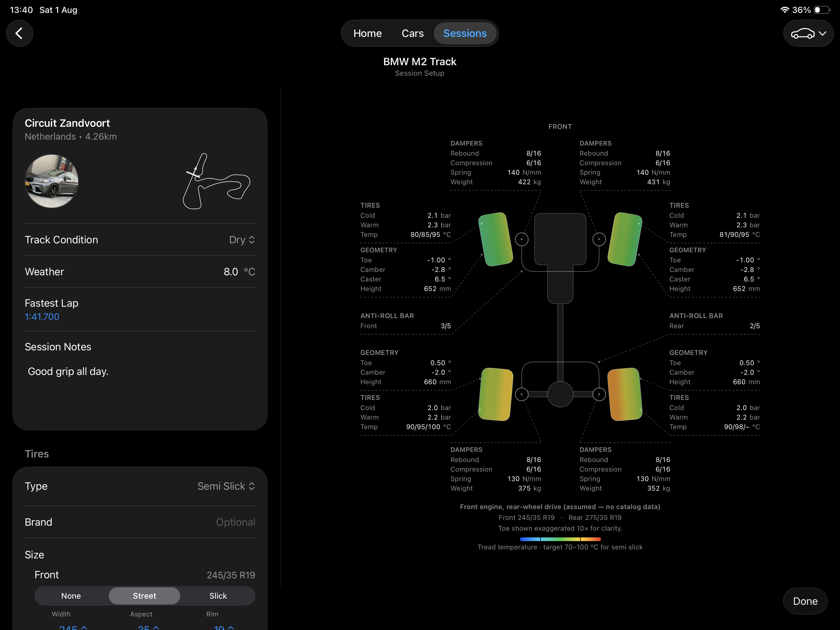Select the front-left tire graphic

click(496, 239)
